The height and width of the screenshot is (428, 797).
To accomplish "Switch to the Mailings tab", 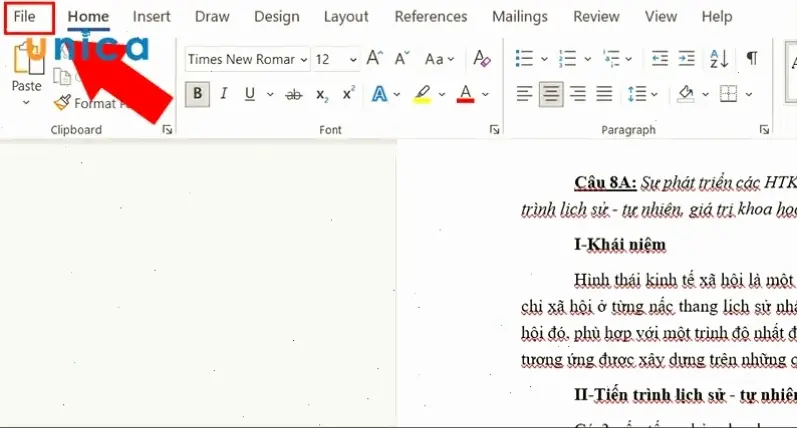I will pos(519,17).
